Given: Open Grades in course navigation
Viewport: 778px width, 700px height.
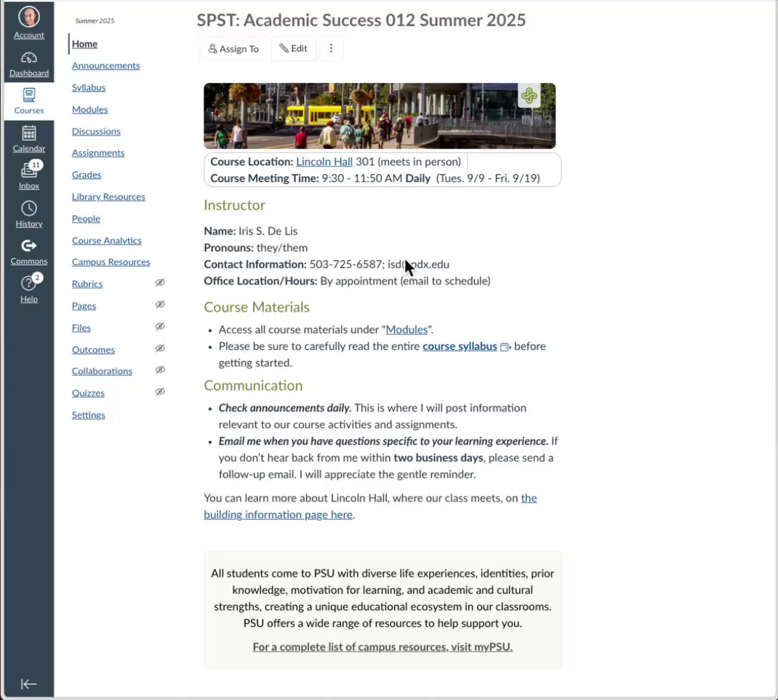Looking at the screenshot, I should 86,175.
